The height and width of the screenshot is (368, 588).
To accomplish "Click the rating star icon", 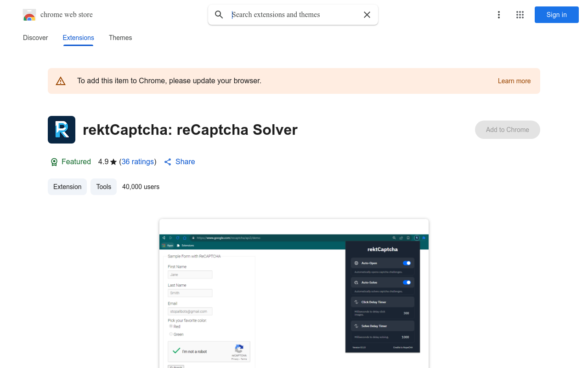I will 113,162.
